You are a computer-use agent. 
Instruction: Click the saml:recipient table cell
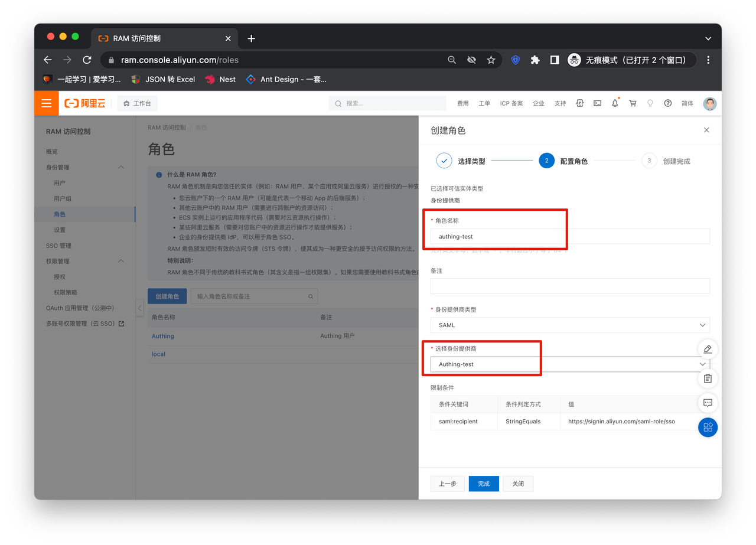pyautogui.click(x=464, y=422)
